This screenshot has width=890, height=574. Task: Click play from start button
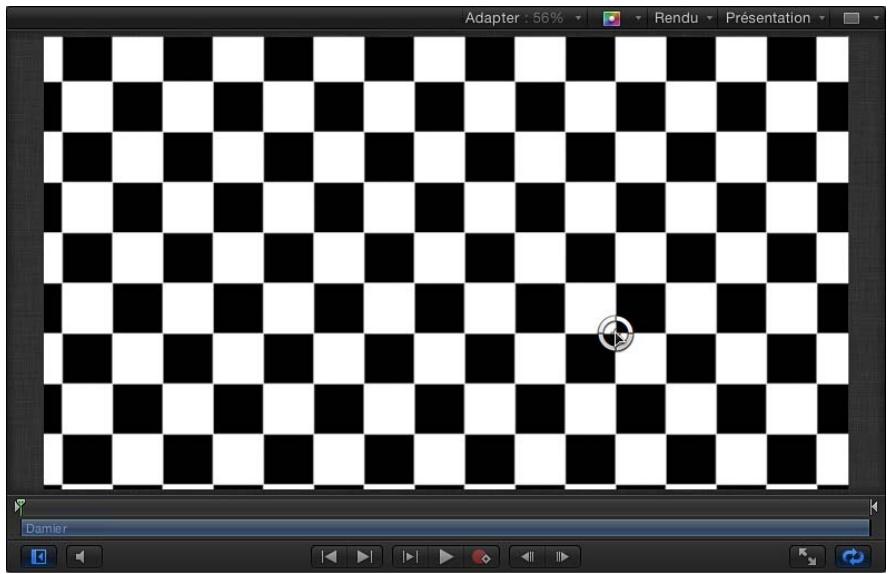(x=410, y=557)
